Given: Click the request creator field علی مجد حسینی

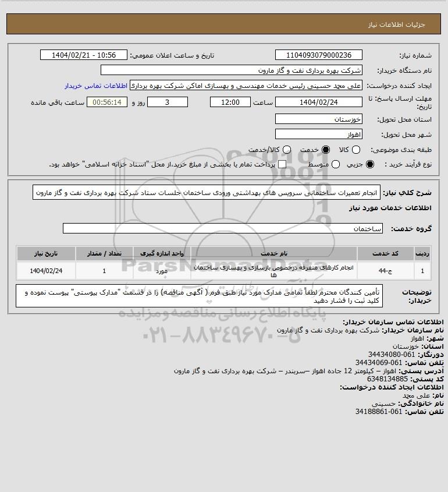Looking at the screenshot, I should (246, 86).
